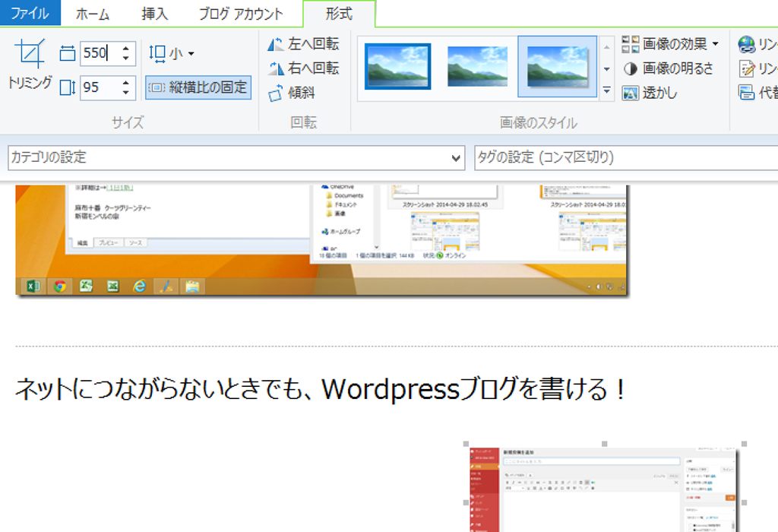Click the width input field showing 550
The image size is (778, 532).
[99, 53]
